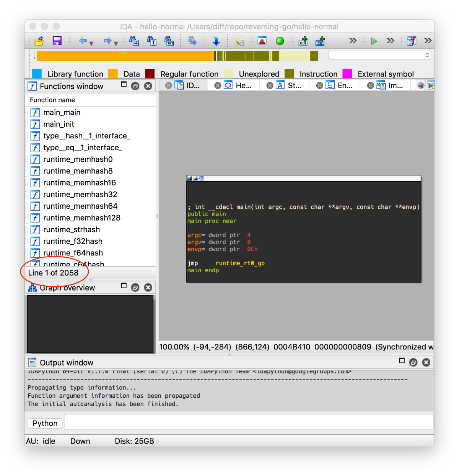Click the toolbar window list icon
The image size is (459, 476).
coord(412,41)
